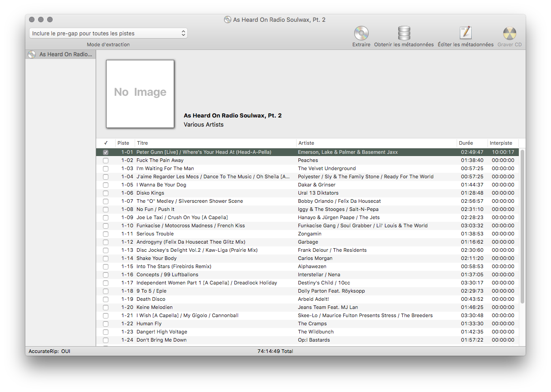Tick the Serious Trouble track checkbox
The height and width of the screenshot is (392, 551).
pos(106,234)
